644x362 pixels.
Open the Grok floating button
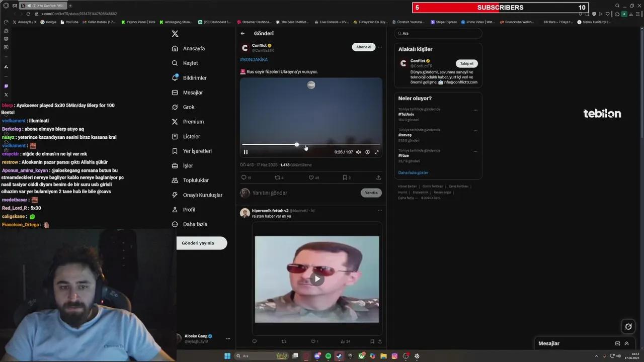(x=628, y=327)
